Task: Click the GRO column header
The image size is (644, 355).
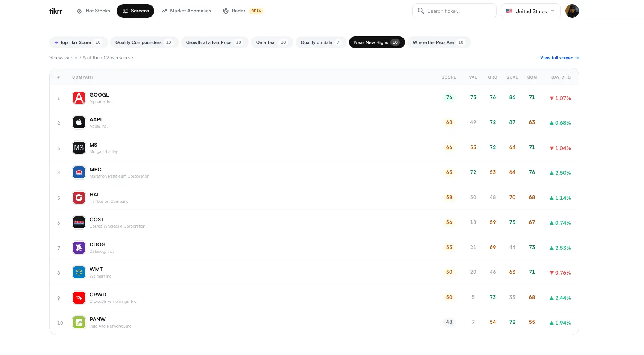Action: pos(493,77)
